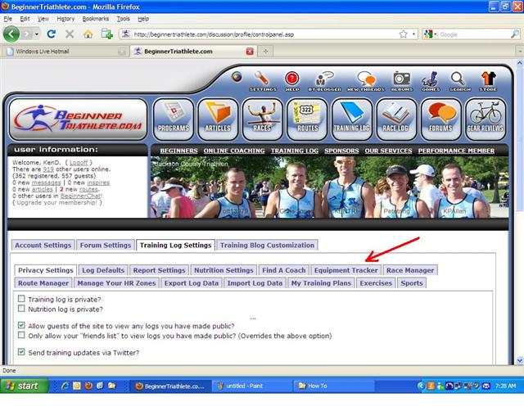524x420 pixels.
Task: Open the Gear Reviews bicycle button
Action: 486,120
